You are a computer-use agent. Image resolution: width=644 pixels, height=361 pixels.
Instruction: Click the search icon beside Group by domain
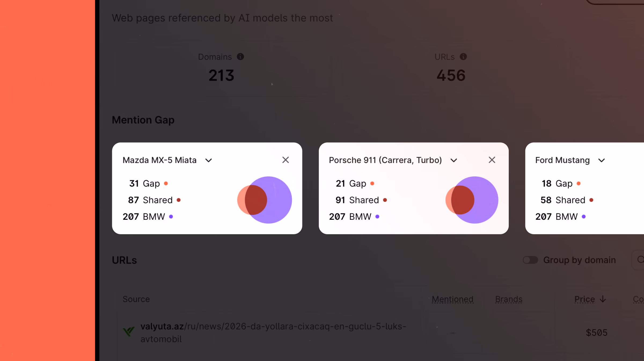[641, 259]
